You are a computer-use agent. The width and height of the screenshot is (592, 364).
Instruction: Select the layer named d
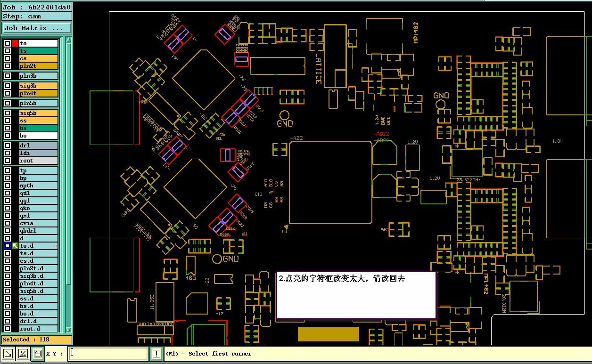pos(38,238)
